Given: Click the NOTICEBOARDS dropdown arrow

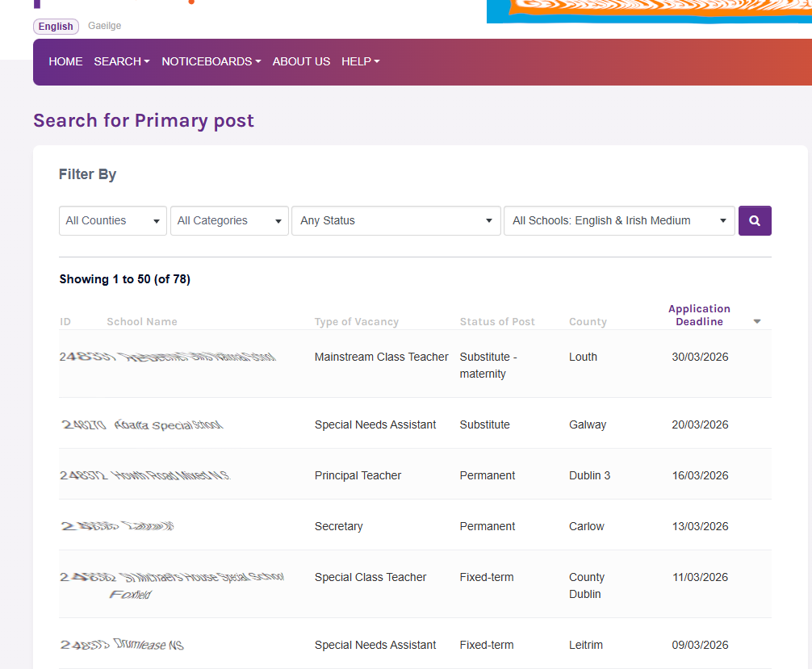Looking at the screenshot, I should click(257, 61).
